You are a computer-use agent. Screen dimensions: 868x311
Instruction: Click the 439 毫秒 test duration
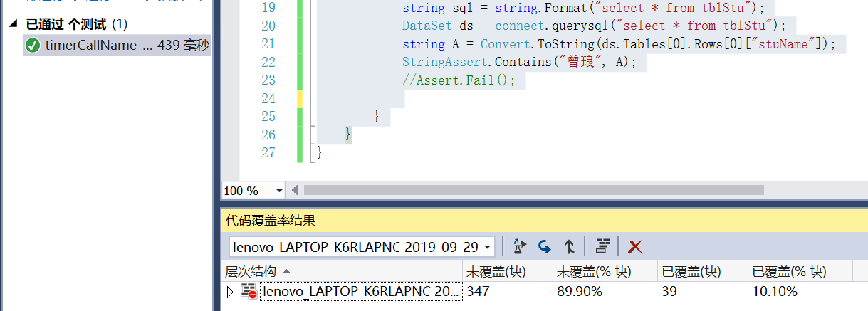[x=183, y=46]
